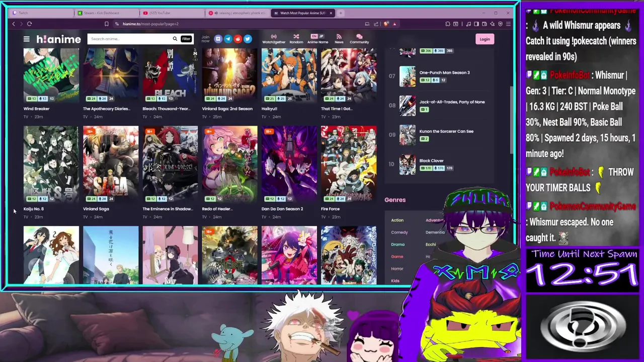Viewport: 644px width, 362px height.
Task: Open the Reddit join icon
Action: click(x=237, y=39)
